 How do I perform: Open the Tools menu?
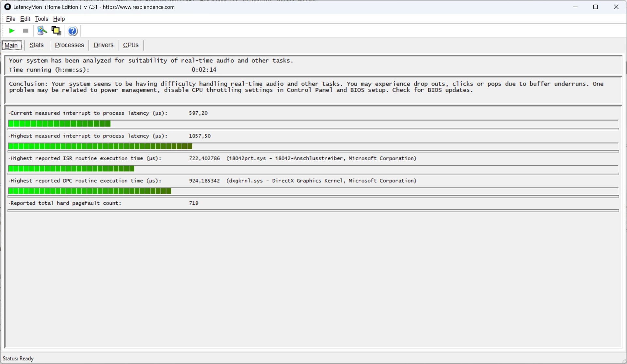(x=41, y=19)
